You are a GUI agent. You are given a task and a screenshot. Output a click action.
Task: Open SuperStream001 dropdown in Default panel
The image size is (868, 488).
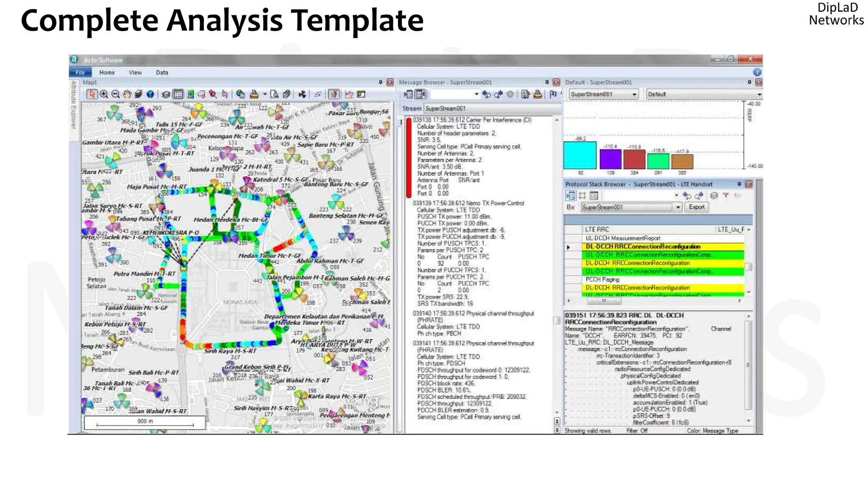coord(634,94)
